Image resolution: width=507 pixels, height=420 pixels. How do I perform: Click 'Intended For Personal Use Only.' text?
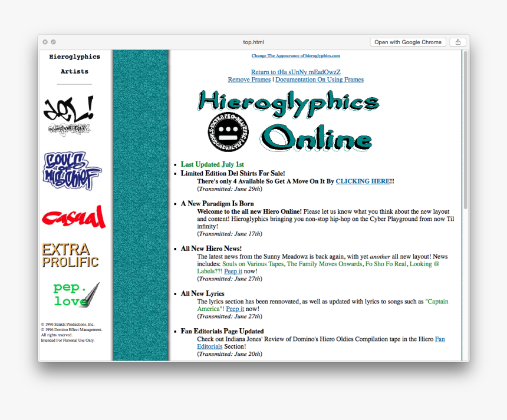tap(68, 340)
